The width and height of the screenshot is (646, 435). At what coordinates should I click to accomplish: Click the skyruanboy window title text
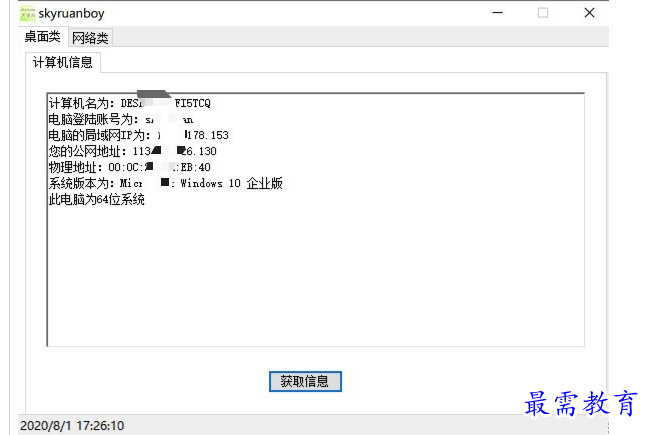point(71,14)
